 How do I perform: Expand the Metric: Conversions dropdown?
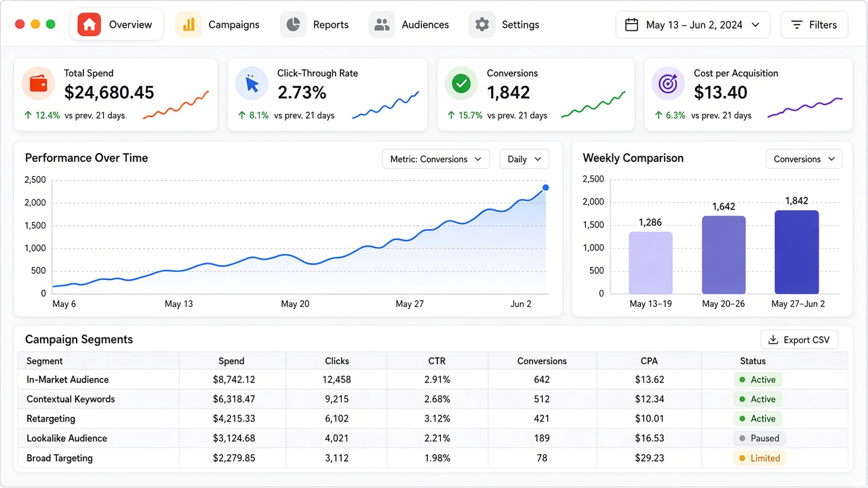point(435,159)
